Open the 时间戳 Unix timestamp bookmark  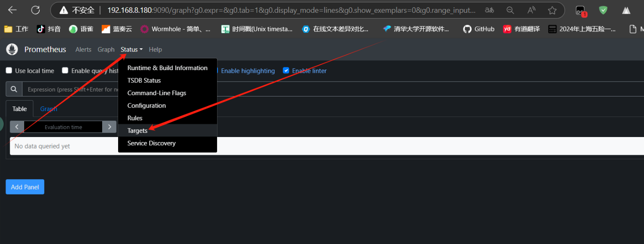[x=257, y=29]
